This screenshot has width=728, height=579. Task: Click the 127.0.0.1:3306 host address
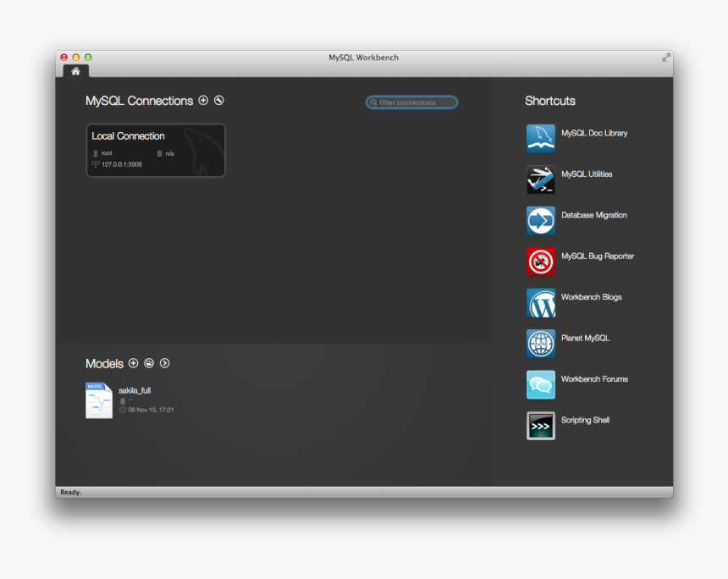pos(122,164)
